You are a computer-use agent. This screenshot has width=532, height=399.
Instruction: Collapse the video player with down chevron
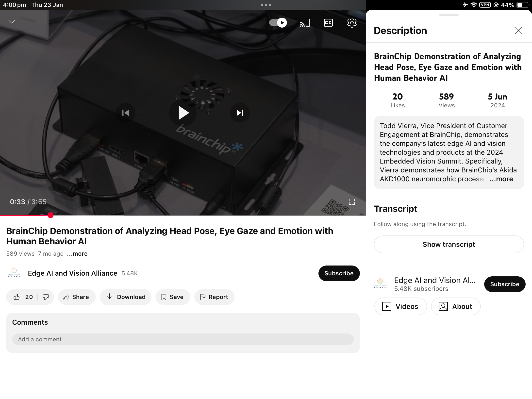coord(12,22)
